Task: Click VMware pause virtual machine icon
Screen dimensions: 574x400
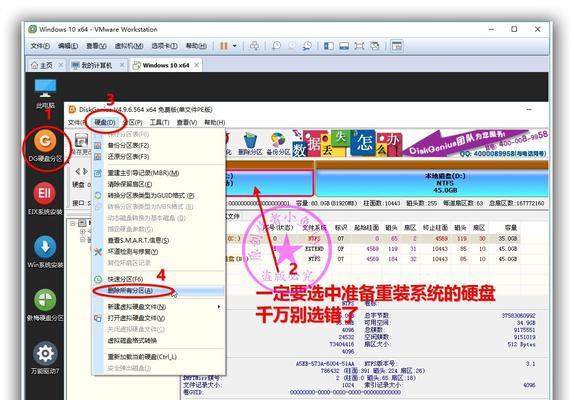Action: pos(224,46)
